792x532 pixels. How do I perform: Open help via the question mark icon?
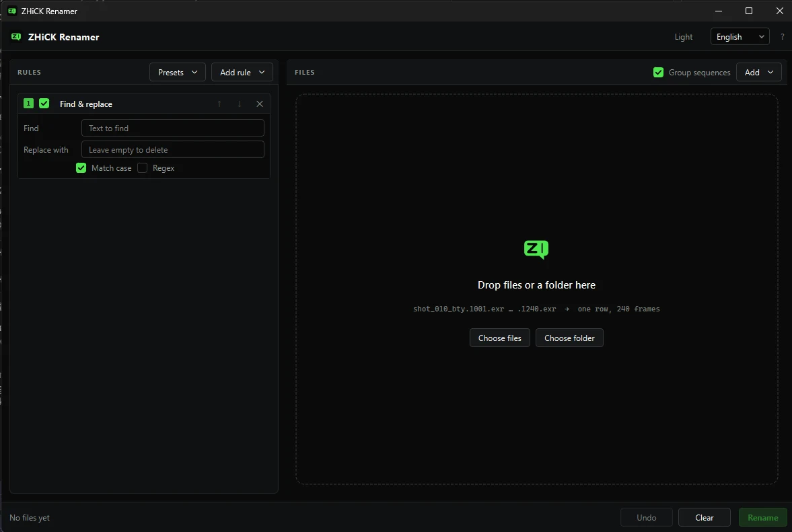(x=783, y=37)
